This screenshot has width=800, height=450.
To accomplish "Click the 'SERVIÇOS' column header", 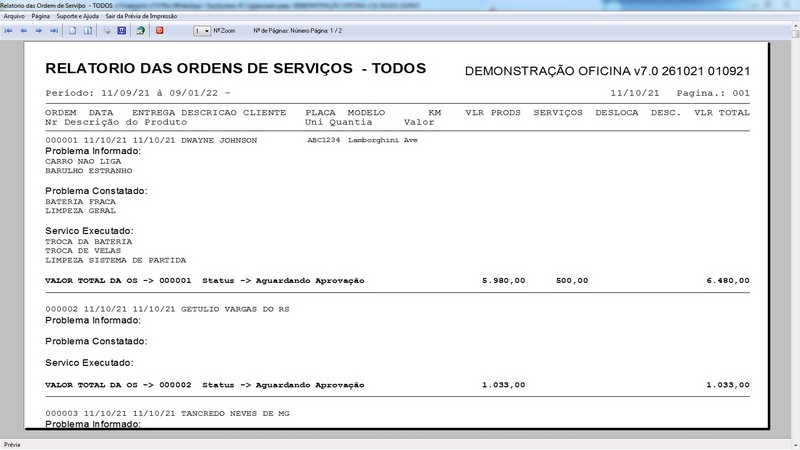I will click(558, 113).
